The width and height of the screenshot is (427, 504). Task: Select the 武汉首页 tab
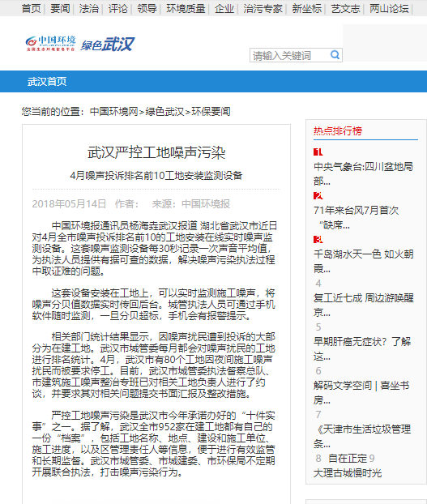pyautogui.click(x=47, y=82)
